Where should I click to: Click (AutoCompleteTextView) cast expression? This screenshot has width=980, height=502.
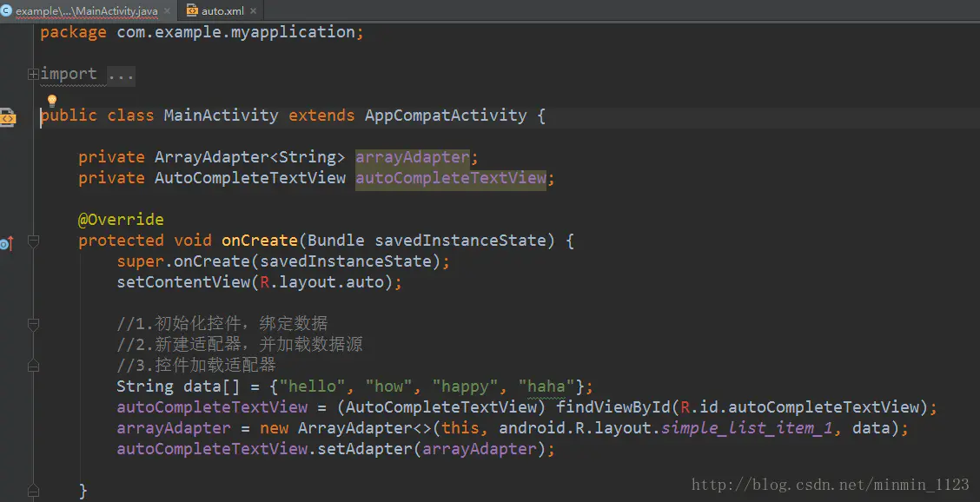point(441,407)
